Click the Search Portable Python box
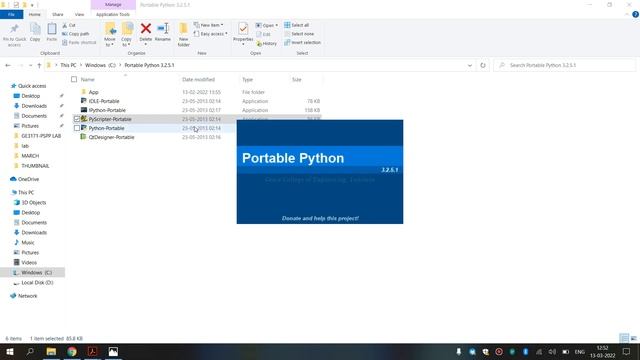 (565, 65)
